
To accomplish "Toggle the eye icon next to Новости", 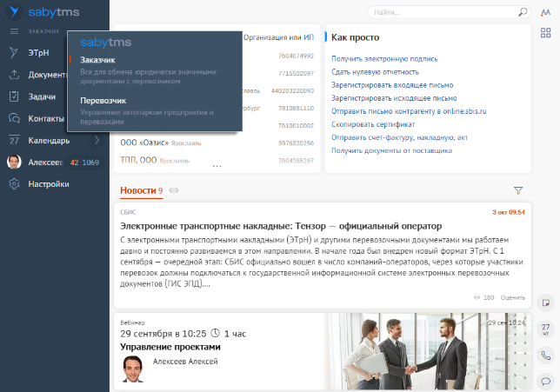I will 174,190.
